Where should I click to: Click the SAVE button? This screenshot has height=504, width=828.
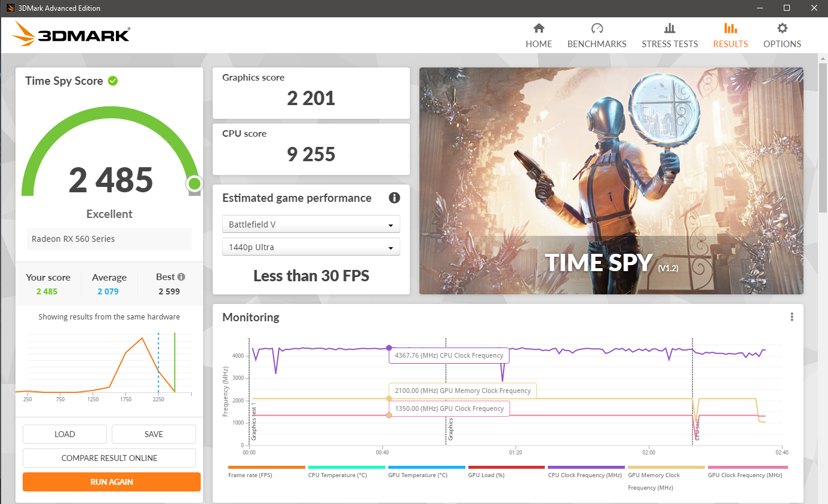pos(154,434)
